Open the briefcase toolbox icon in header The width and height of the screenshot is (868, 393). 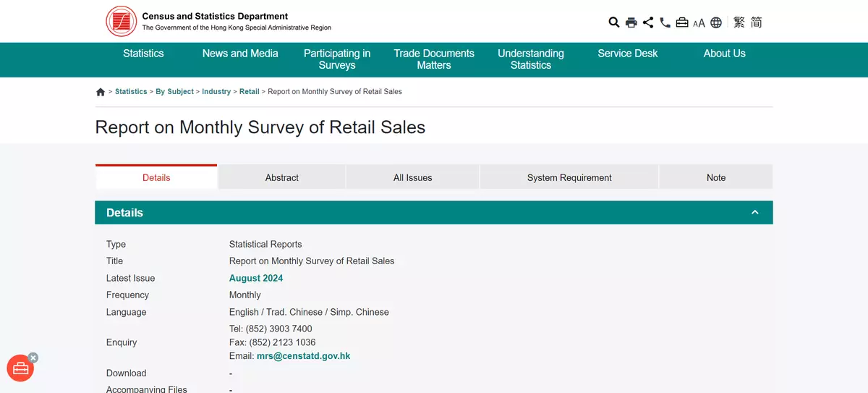point(682,22)
